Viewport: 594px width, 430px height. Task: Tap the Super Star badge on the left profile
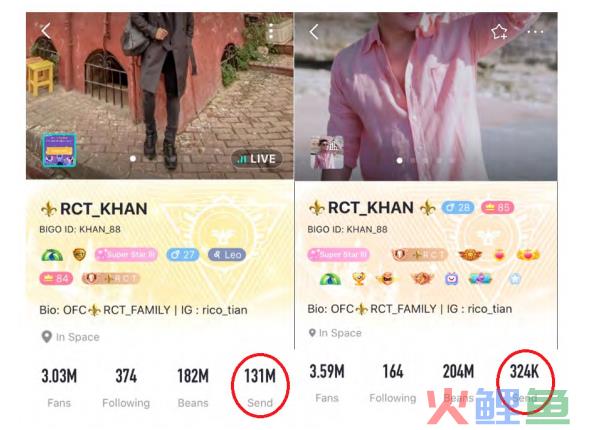coord(126,255)
